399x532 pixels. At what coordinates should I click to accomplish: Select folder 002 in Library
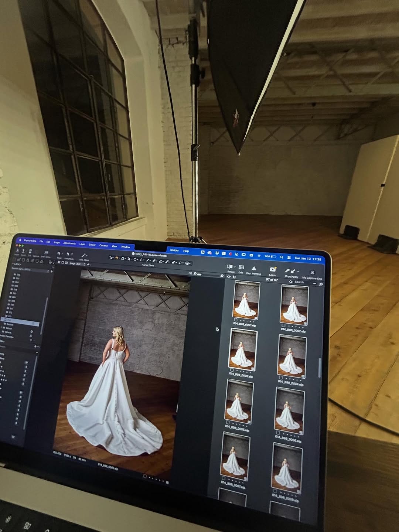[17, 274]
